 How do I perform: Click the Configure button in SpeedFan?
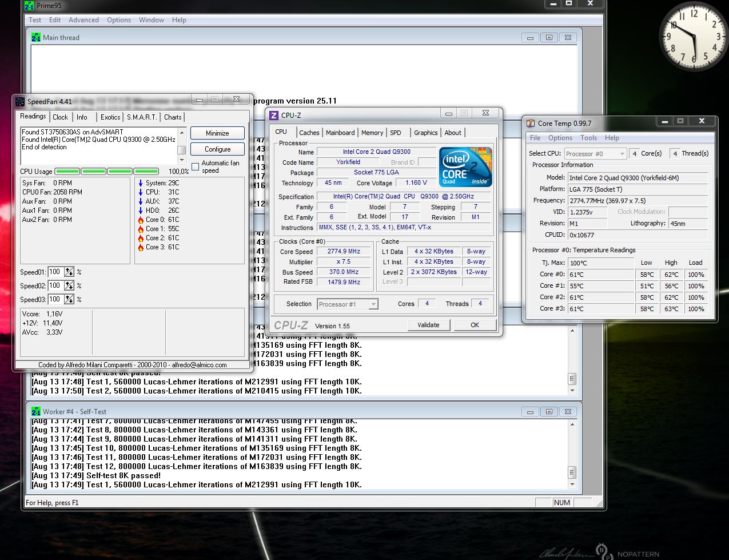click(217, 149)
